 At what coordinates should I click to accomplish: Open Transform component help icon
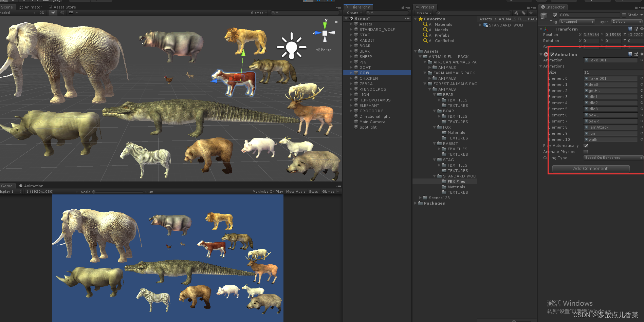point(630,29)
